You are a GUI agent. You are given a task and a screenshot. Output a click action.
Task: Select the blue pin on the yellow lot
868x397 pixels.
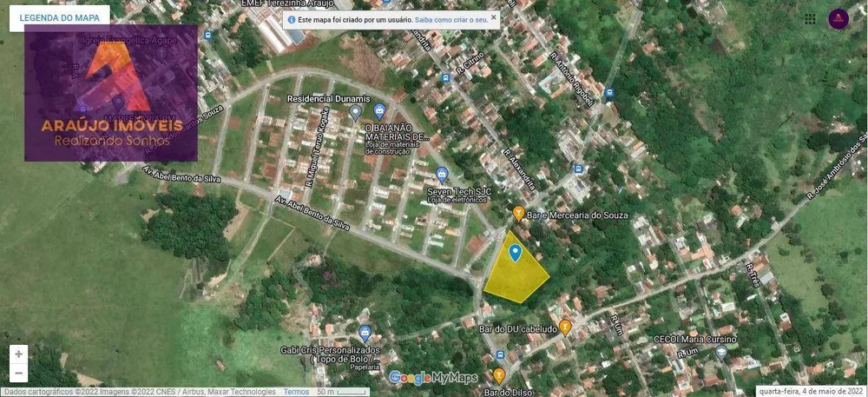click(x=516, y=253)
